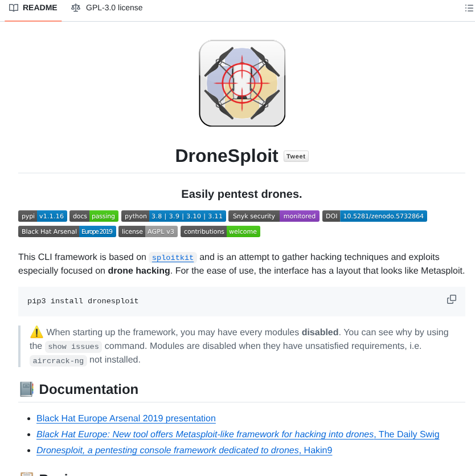This screenshot has width=475, height=476.
Task: Click the Tweet button beside DroneSploit title
Action: (x=296, y=156)
